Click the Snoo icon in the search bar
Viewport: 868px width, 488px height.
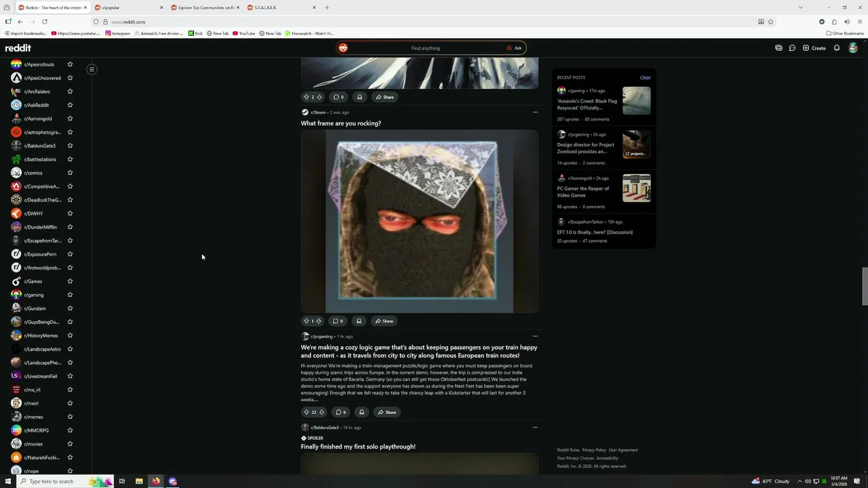click(343, 48)
